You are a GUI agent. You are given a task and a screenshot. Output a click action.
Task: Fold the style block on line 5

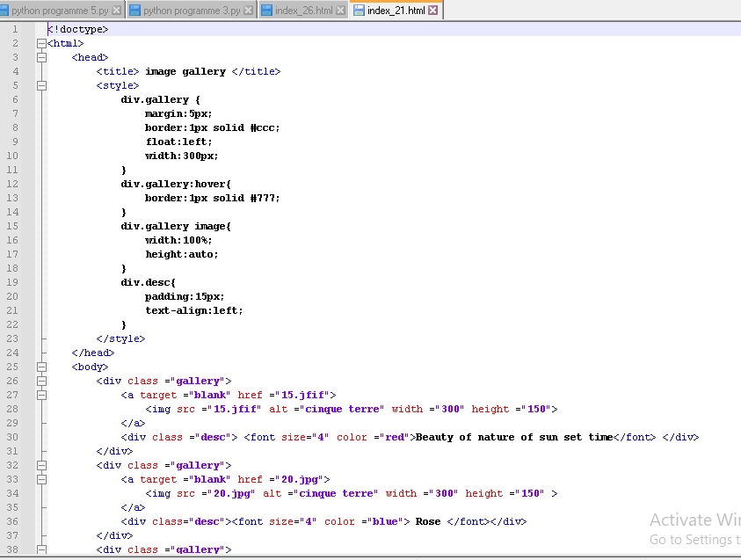[41, 85]
